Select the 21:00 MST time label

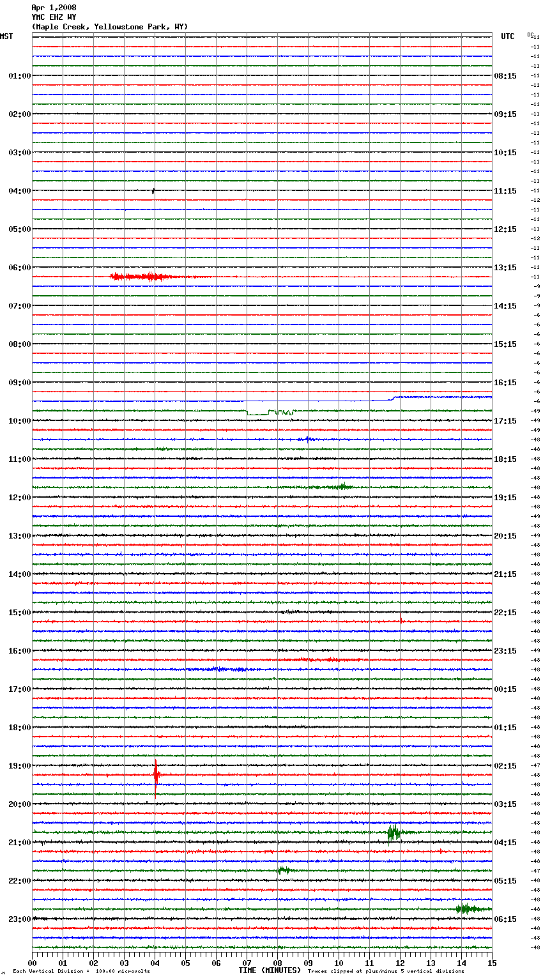tap(20, 843)
